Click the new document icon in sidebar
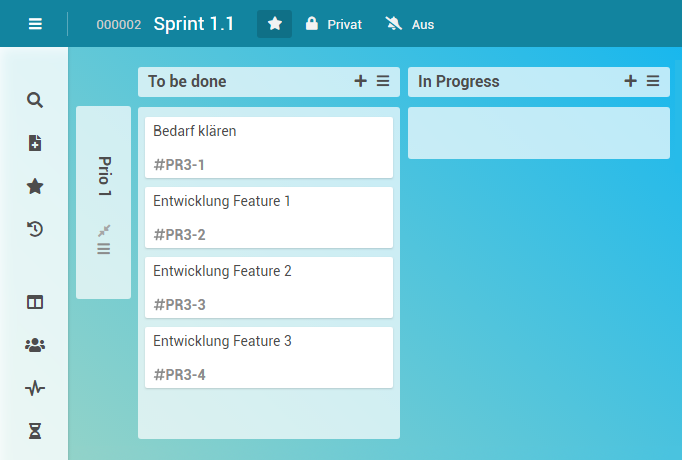 pyautogui.click(x=35, y=143)
